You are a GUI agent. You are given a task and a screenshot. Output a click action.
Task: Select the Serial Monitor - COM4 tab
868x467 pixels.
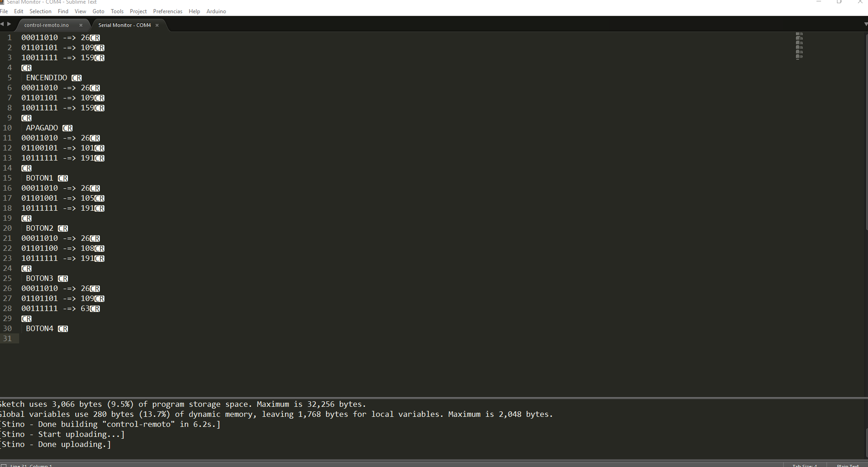click(124, 25)
